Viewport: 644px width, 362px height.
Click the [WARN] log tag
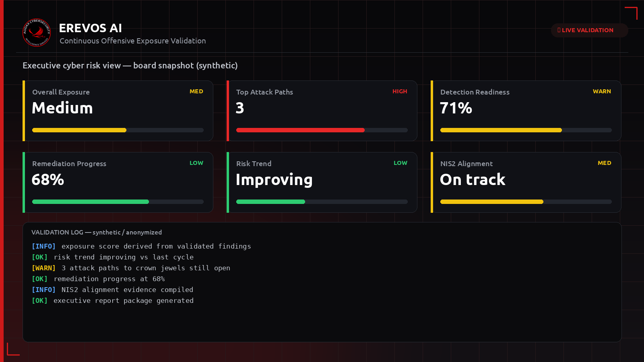pyautogui.click(x=43, y=268)
